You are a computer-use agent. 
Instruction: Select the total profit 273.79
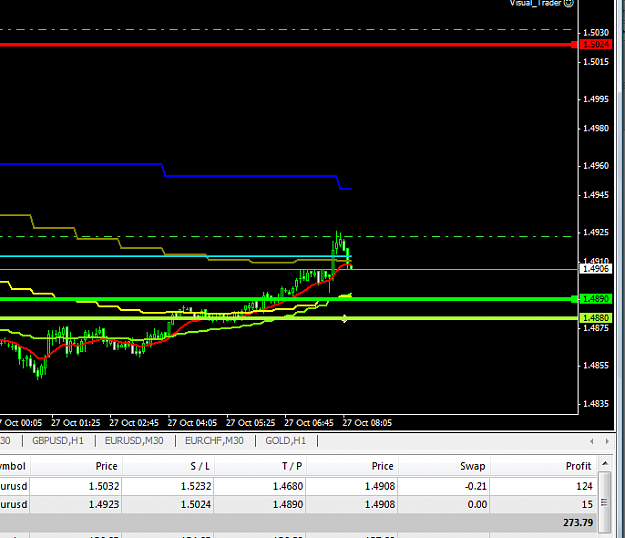[x=578, y=522]
